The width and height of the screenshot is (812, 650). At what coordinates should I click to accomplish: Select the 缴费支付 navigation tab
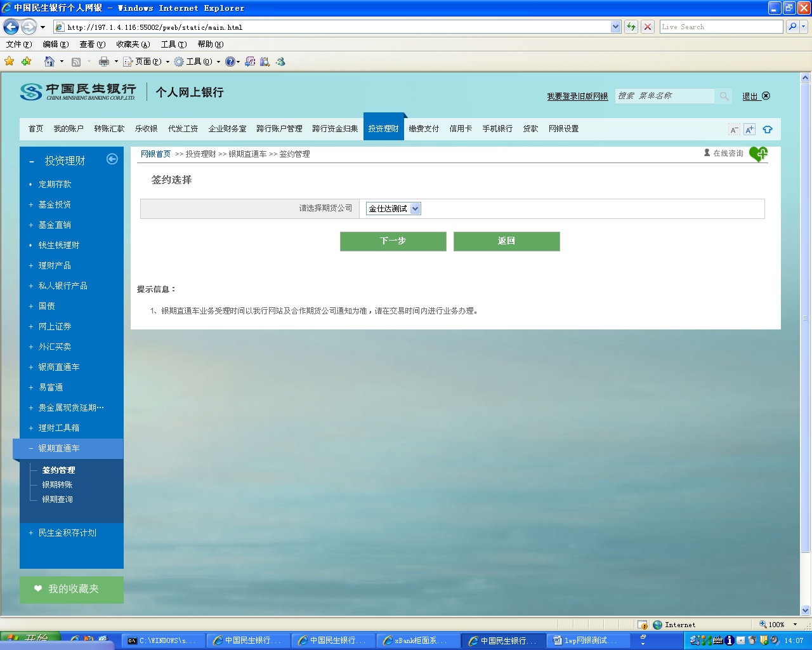coord(424,129)
